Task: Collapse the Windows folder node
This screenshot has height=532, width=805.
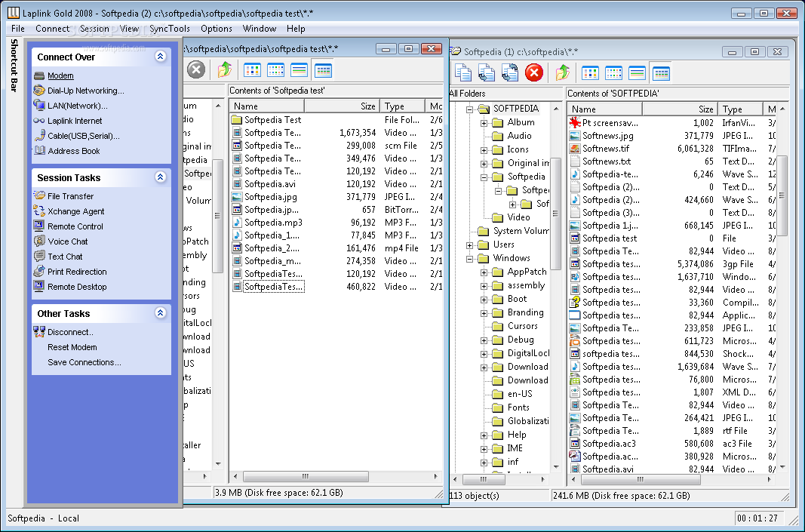Action: [469, 258]
